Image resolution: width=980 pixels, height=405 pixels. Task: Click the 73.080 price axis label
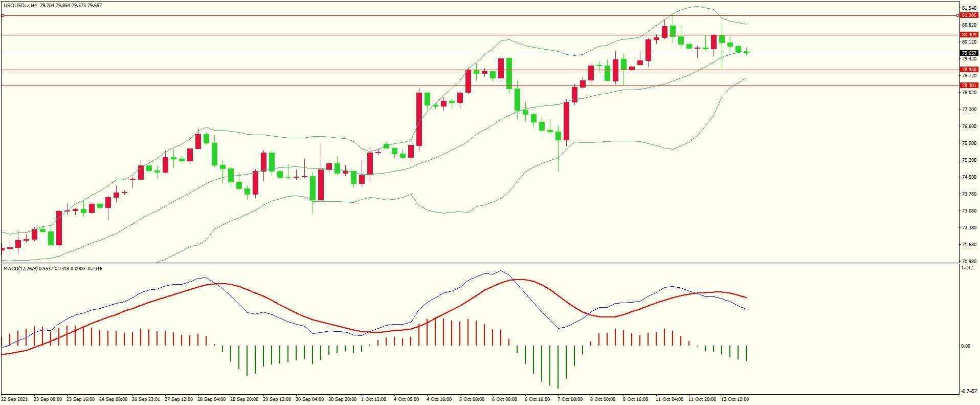(969, 211)
